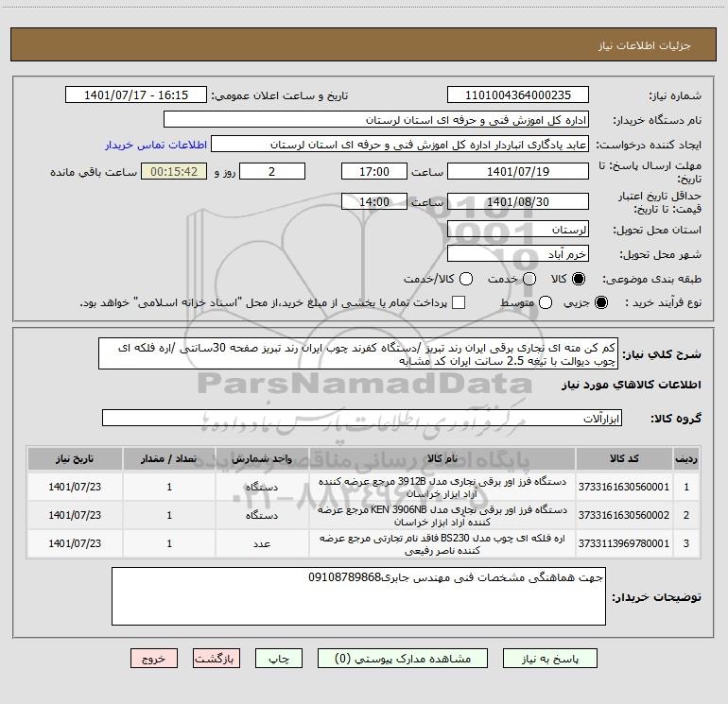Click the توضیحات خریدار notes text area
Image resolution: width=728 pixels, height=704 pixels.
[x=359, y=596]
